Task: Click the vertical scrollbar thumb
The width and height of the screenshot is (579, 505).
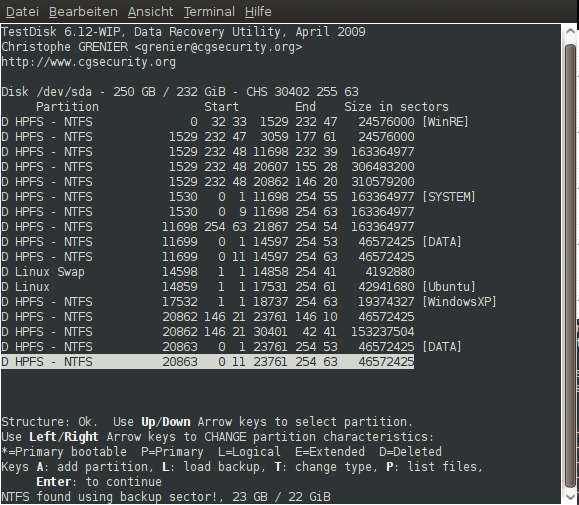Action: (571, 266)
